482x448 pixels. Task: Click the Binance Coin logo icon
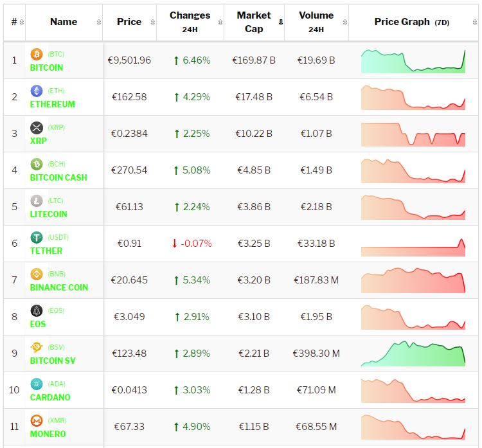pyautogui.click(x=37, y=274)
